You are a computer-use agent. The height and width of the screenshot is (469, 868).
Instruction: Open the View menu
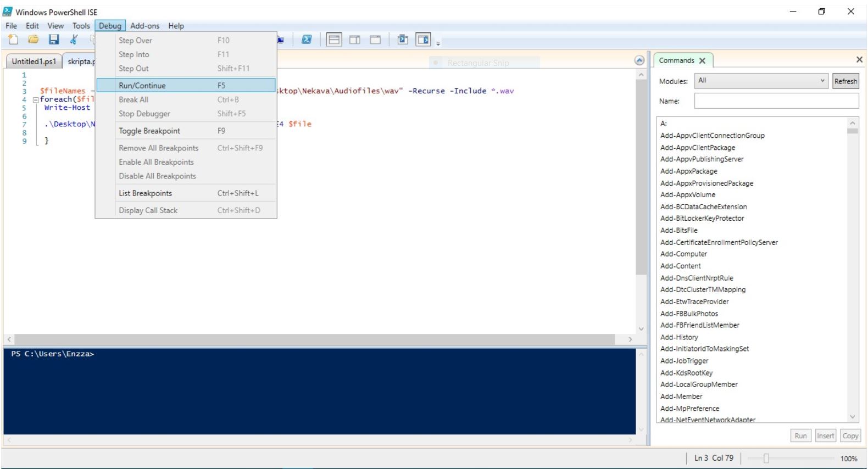coord(55,26)
